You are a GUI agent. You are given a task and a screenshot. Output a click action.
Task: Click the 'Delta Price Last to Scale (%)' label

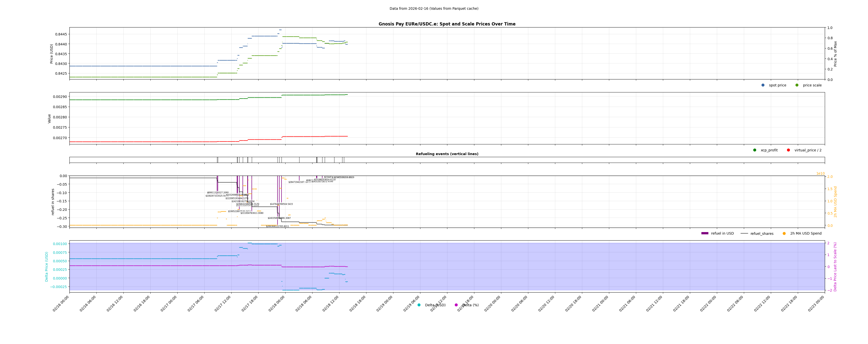point(835,267)
